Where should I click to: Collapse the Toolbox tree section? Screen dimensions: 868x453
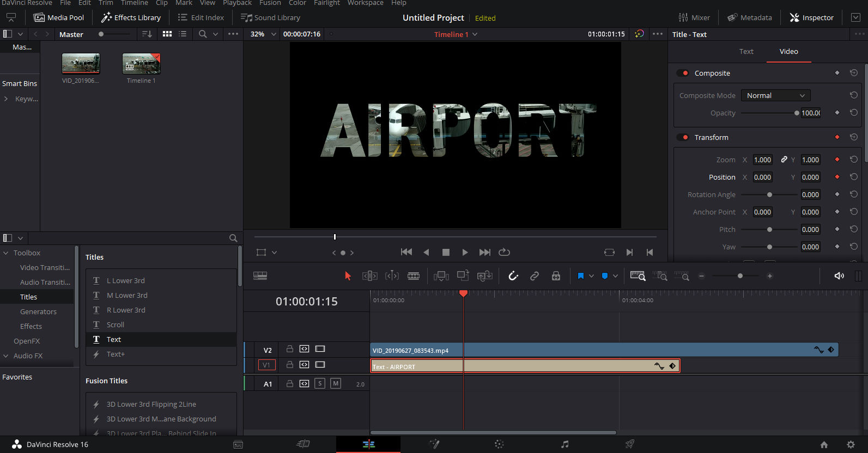(6, 253)
